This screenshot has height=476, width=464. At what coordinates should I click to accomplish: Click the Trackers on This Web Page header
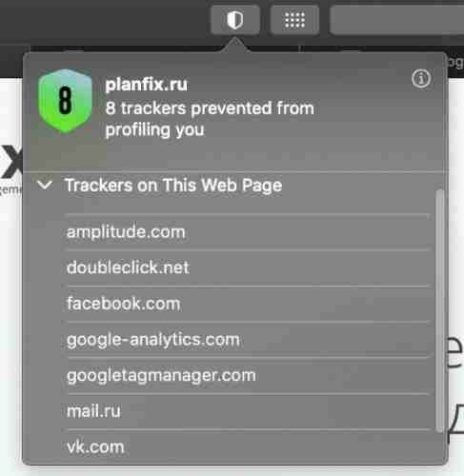173,185
